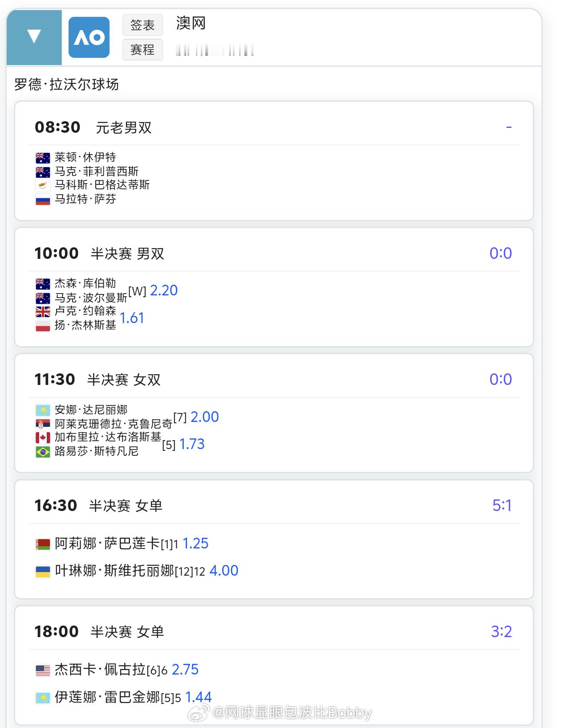Image resolution: width=561 pixels, height=728 pixels.
Task: Click Brazilian flag beside 路易莎·斯特凡尼
Action: coord(43,452)
